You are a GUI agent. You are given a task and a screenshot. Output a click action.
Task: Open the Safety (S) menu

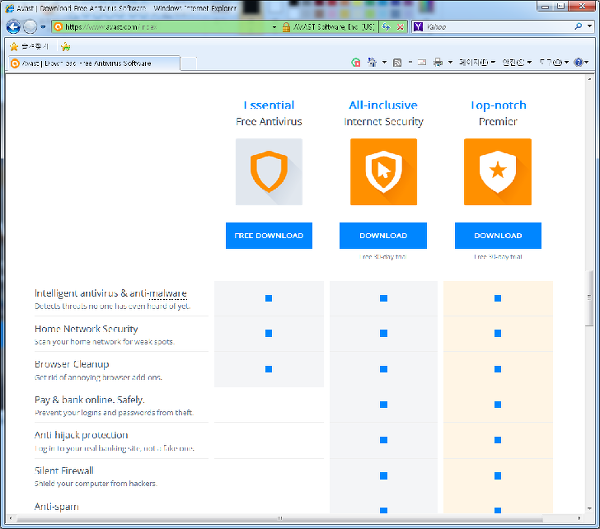(517, 62)
